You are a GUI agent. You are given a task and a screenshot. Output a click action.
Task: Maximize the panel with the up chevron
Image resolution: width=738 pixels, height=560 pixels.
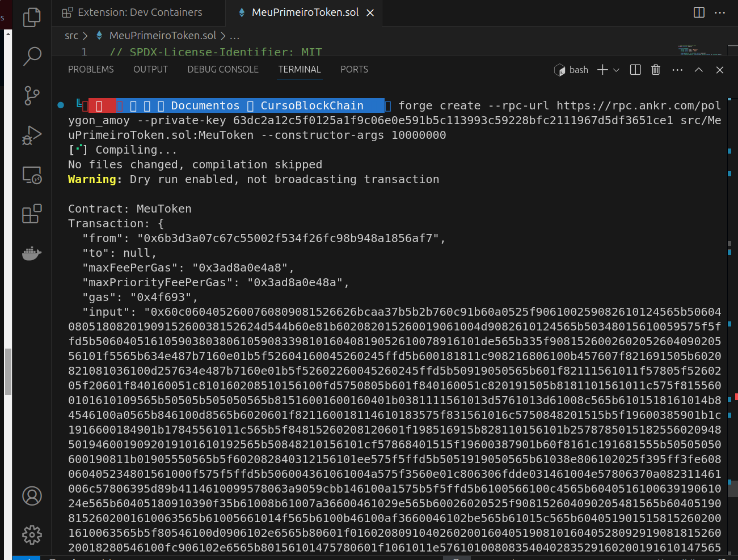pyautogui.click(x=699, y=70)
